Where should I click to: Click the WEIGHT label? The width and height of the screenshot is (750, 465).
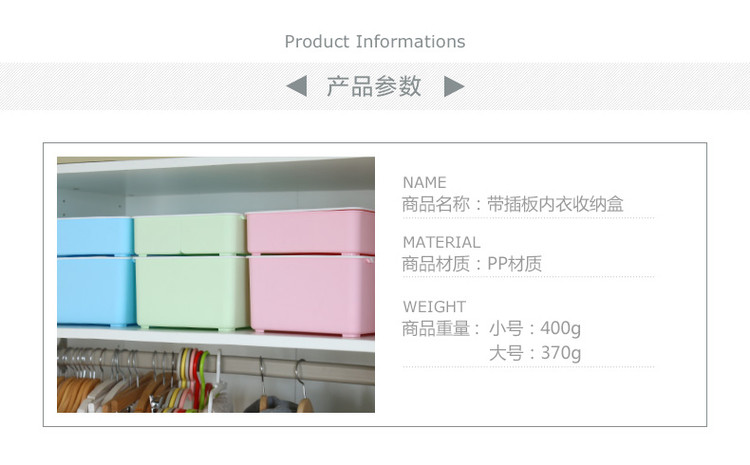pyautogui.click(x=434, y=307)
